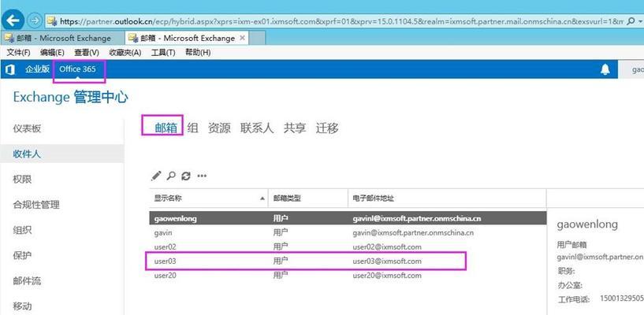Switch to the first 邮箱 - Microsoft Exchange tab
644x315 pixels.
click(63, 38)
